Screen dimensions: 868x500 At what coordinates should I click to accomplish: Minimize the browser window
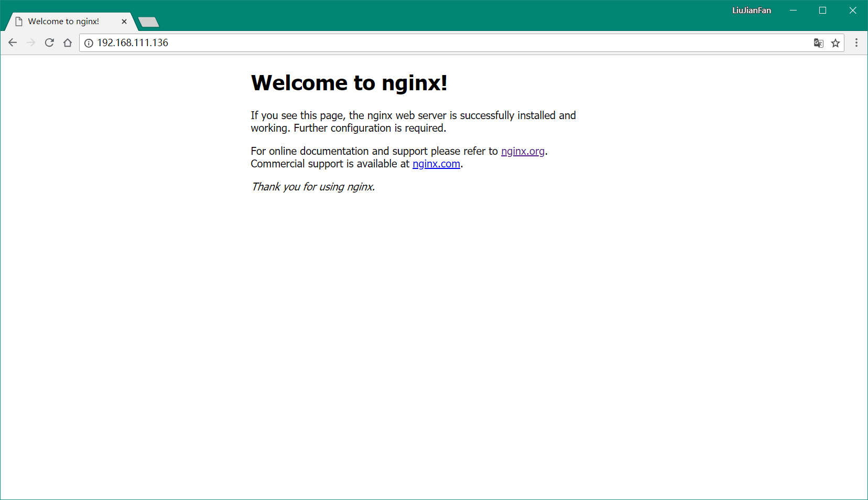coord(794,10)
